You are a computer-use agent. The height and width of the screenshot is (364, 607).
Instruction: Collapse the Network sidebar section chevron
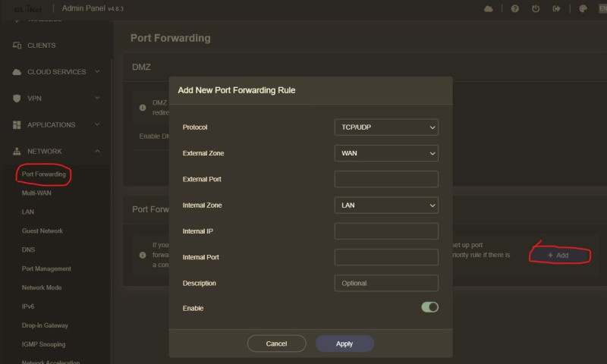[x=97, y=152]
